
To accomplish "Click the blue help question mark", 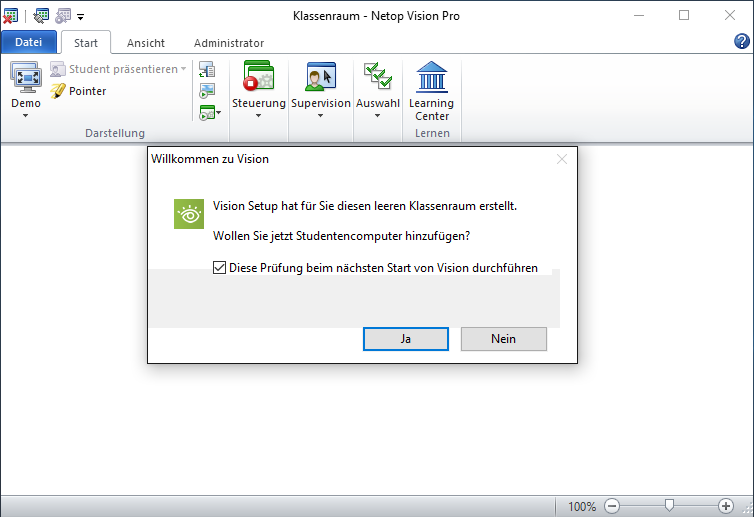I will click(x=742, y=42).
